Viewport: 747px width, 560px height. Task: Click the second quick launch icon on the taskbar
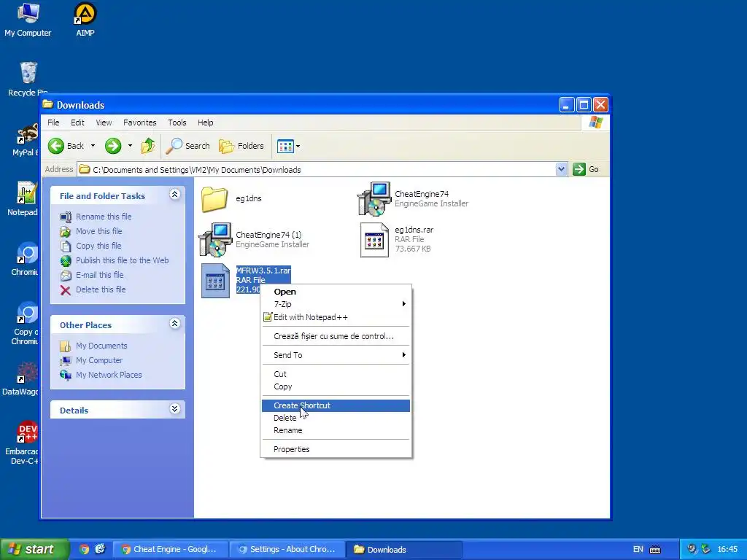(100, 549)
